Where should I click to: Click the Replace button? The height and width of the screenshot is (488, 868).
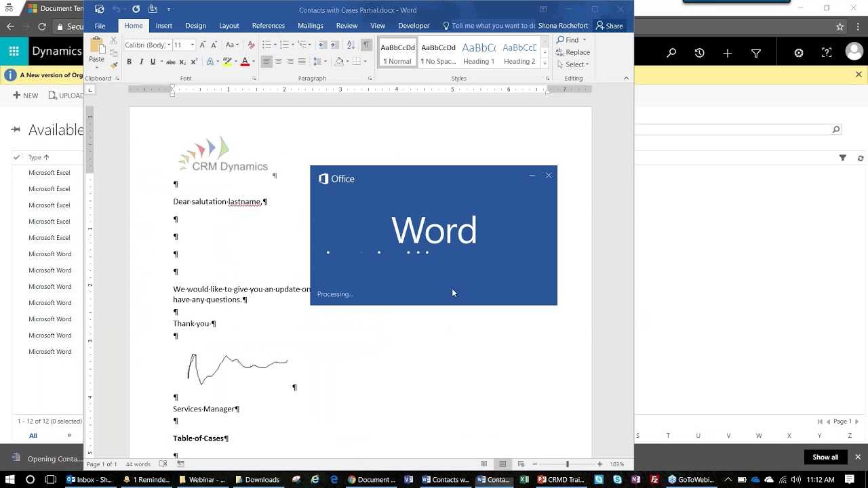(572, 52)
